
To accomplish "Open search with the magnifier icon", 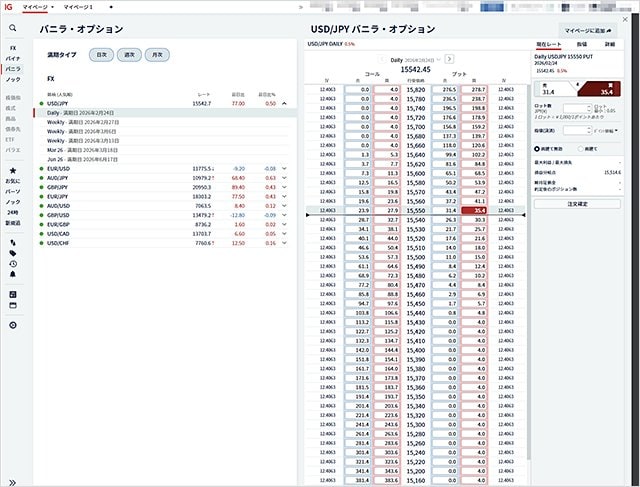I will (13, 28).
